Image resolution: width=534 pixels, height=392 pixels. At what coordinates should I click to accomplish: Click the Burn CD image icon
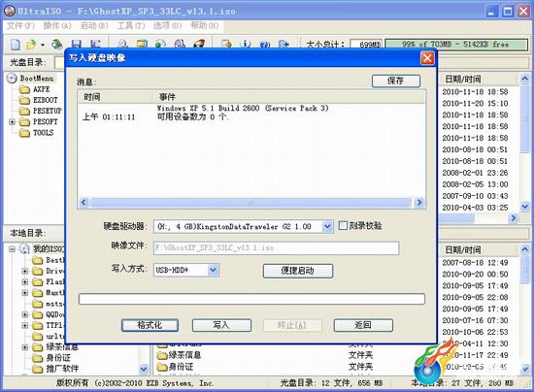199,44
